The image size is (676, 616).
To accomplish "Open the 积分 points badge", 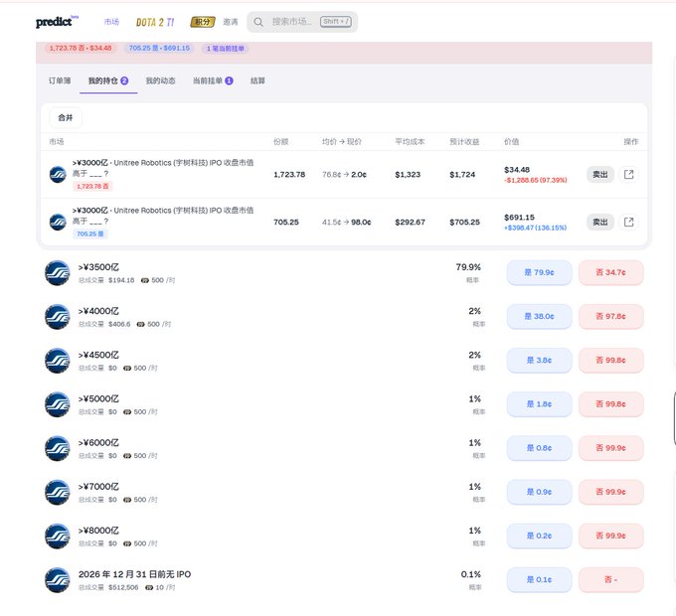I will coord(203,22).
